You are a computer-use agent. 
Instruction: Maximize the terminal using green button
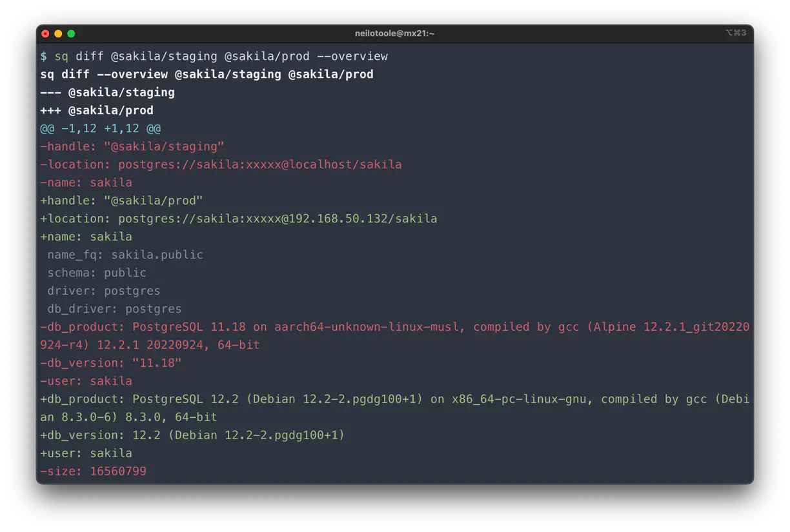tap(71, 34)
